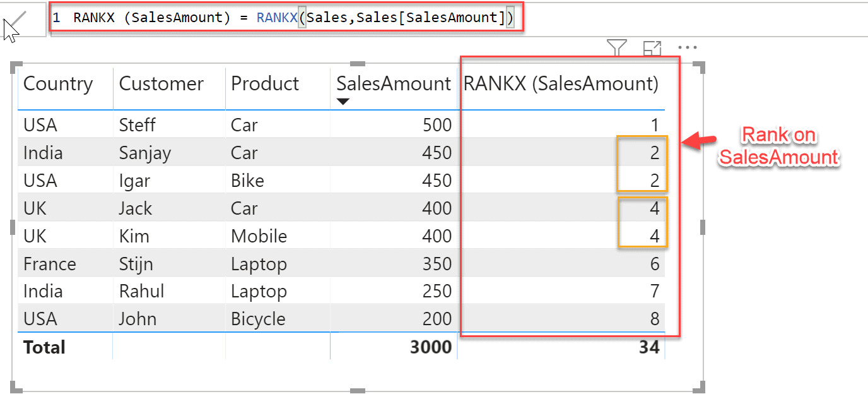Open the visual's filter funnel icon
Screen dimensions: 868x406
pos(616,48)
